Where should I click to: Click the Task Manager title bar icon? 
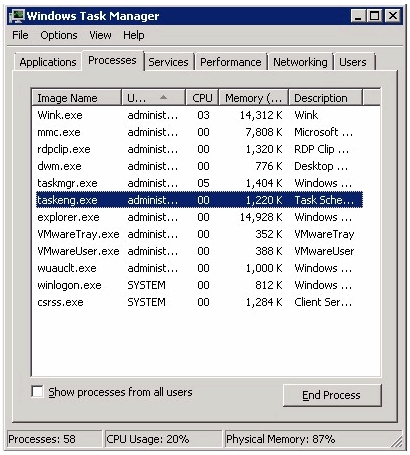pyautogui.click(x=17, y=16)
